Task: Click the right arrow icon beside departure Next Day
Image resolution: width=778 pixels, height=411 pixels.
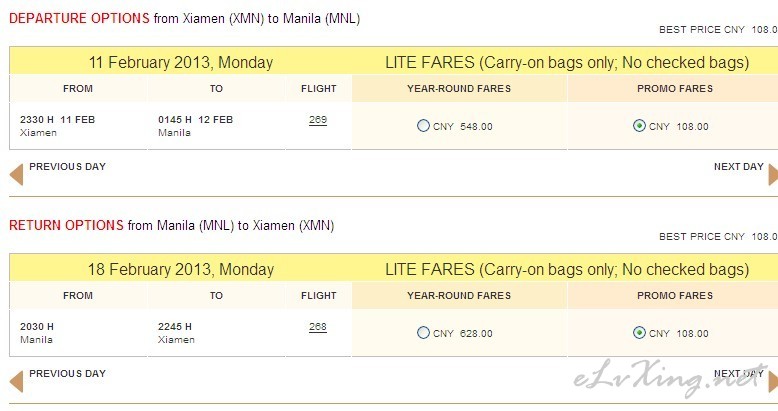Action: click(x=773, y=175)
